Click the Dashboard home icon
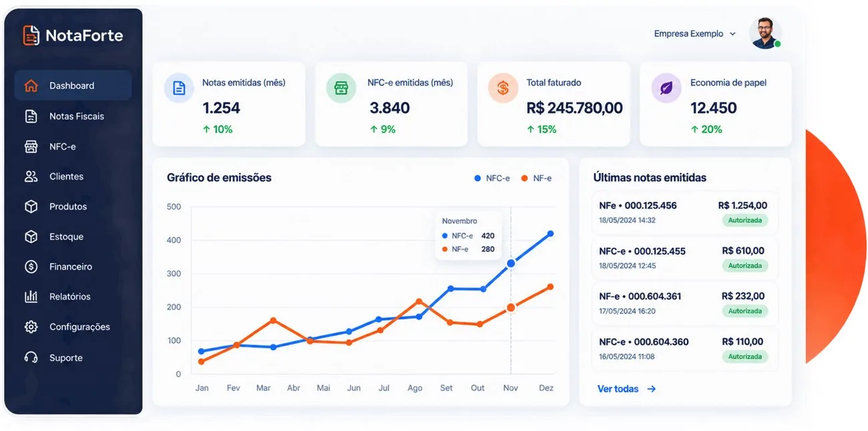Image resolution: width=868 pixels, height=431 pixels. click(31, 86)
